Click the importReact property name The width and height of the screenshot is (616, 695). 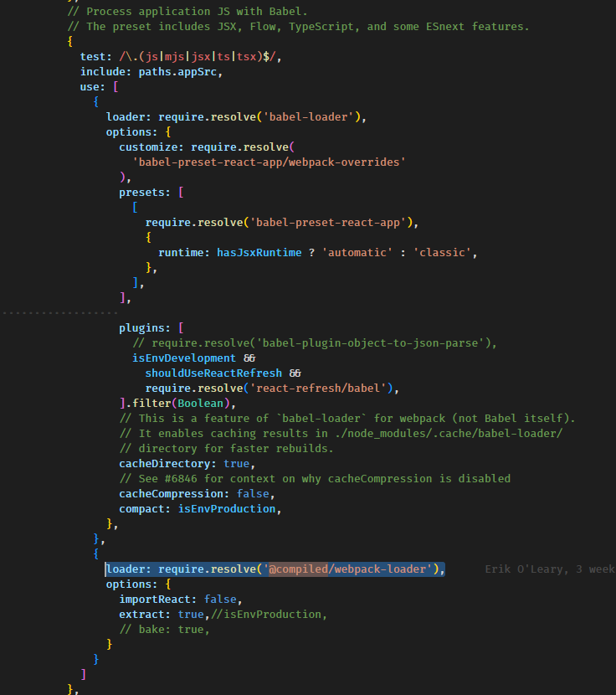coord(155,600)
